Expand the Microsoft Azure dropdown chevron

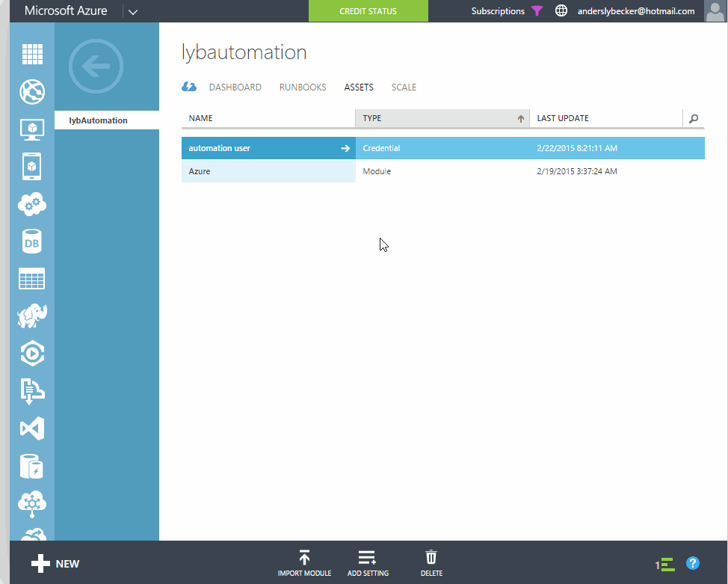tap(133, 12)
